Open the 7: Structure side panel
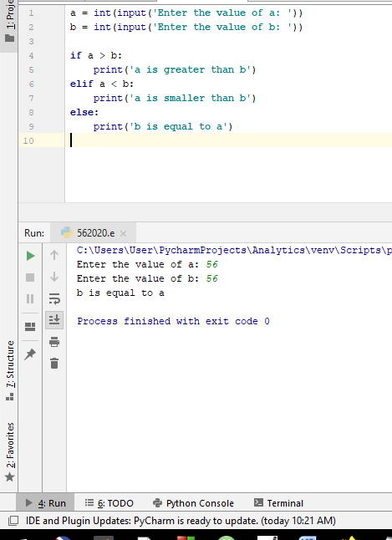392x540 pixels. pyautogui.click(x=10, y=370)
